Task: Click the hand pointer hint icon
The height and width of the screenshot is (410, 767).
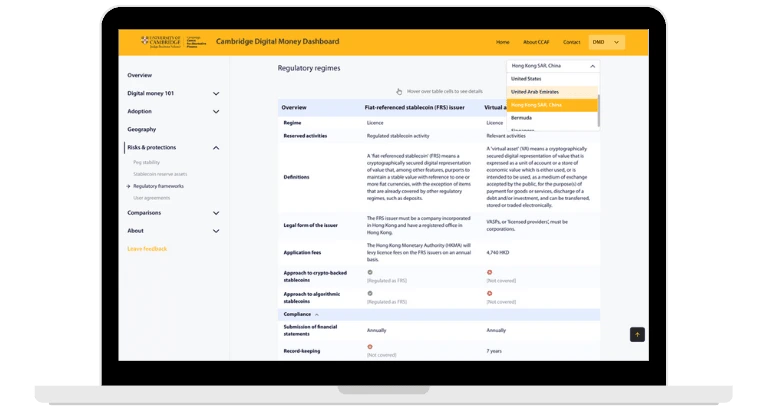Action: [399, 91]
